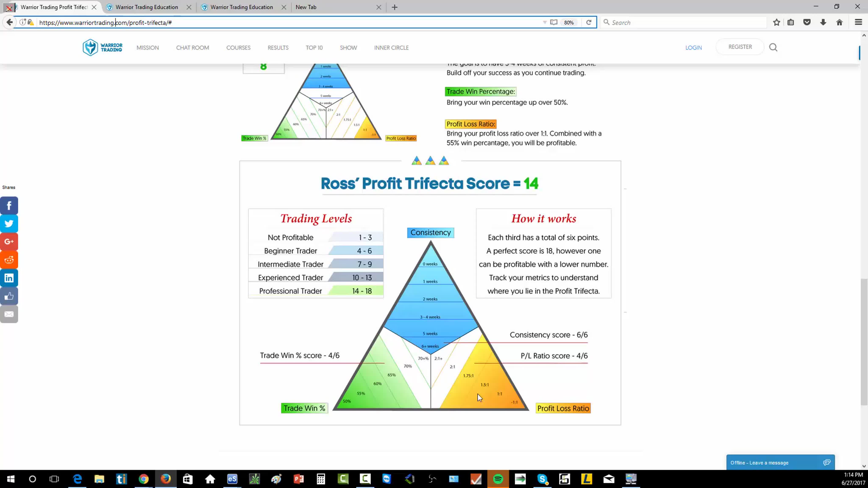
Task: Switch to second Warrior Trading Education tab
Action: (x=242, y=7)
